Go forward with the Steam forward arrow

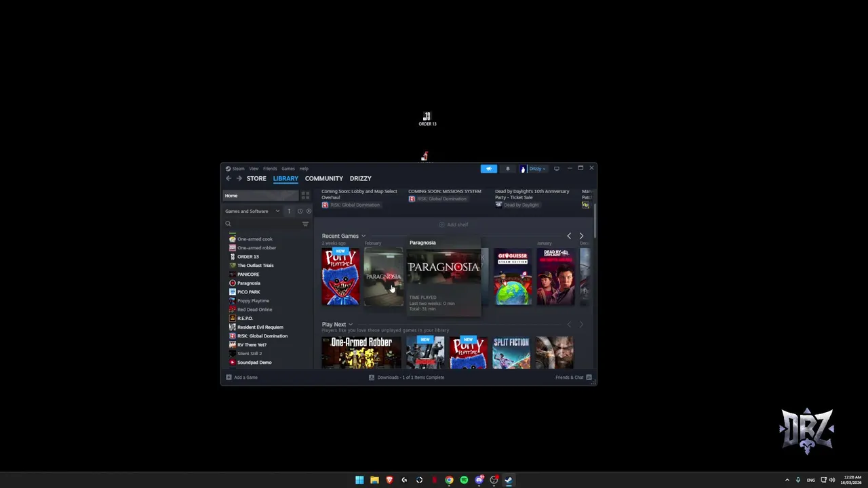[x=239, y=178]
